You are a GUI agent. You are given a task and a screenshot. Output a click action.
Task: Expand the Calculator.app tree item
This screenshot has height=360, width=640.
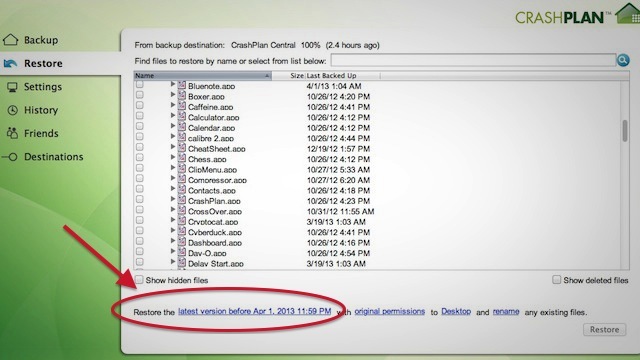coord(173,116)
